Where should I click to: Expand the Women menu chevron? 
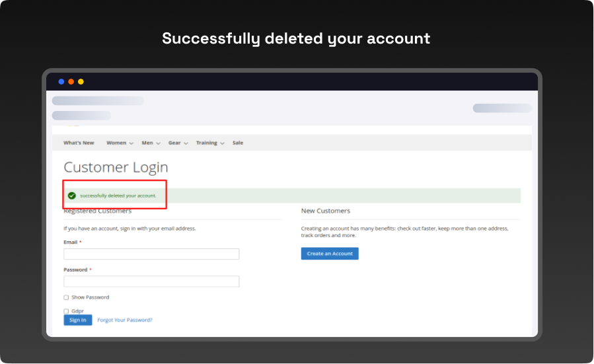[x=131, y=143]
